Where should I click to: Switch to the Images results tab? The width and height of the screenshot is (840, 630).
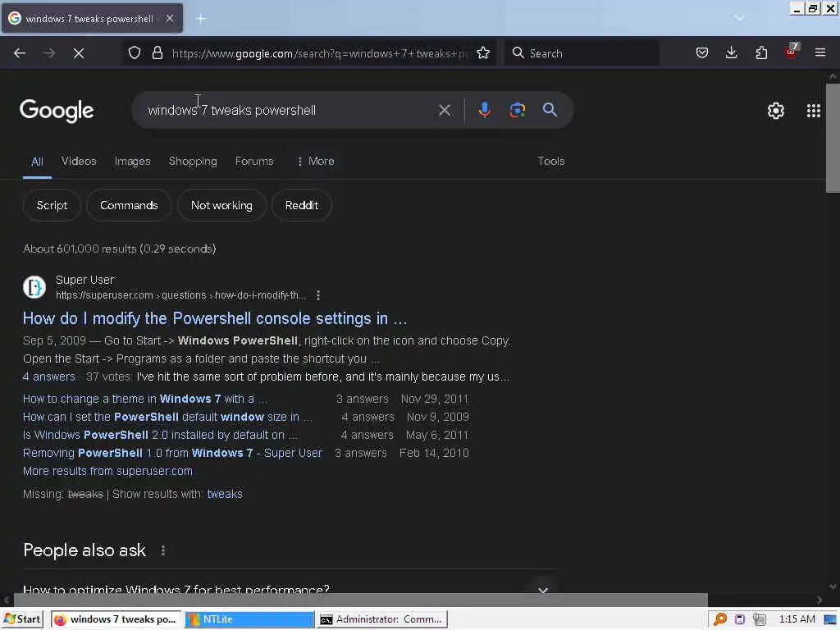pyautogui.click(x=132, y=162)
